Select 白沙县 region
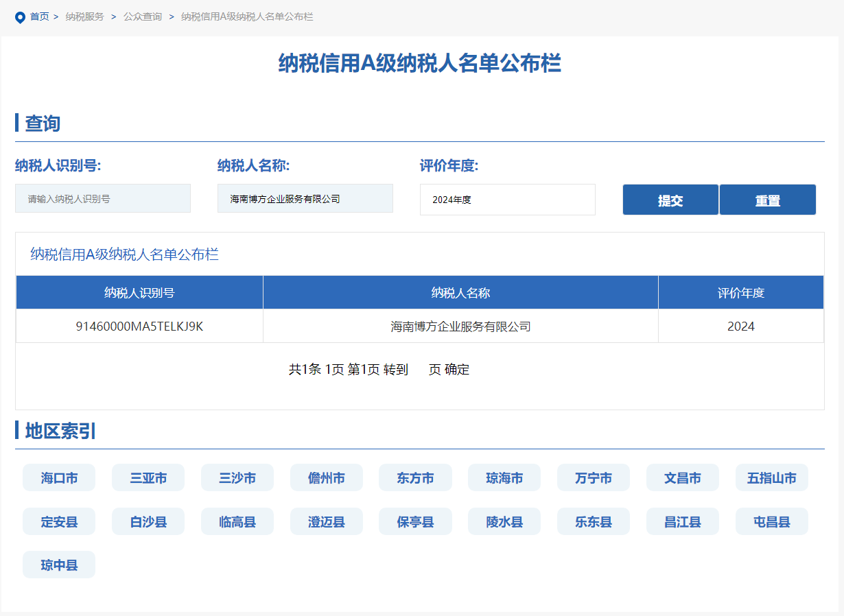The height and width of the screenshot is (616, 844). [148, 522]
